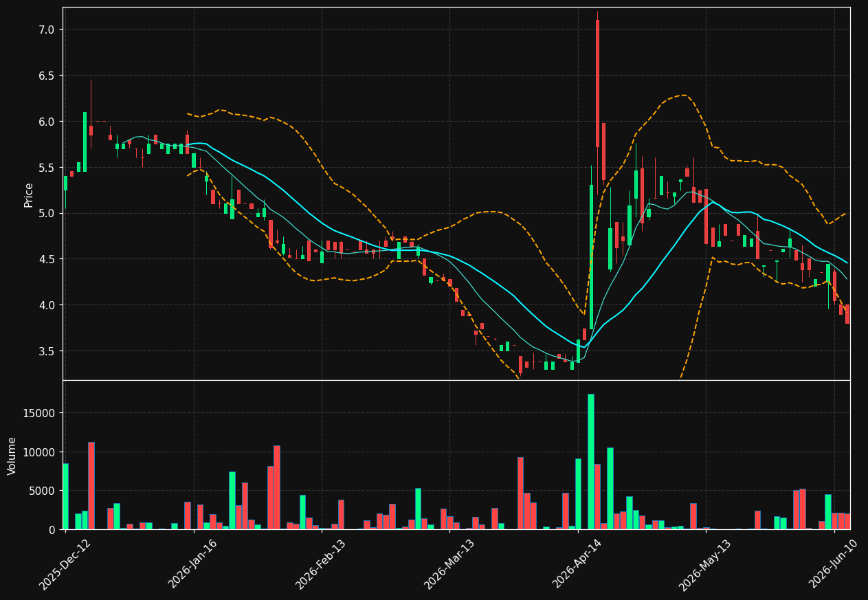Click the tallest green volume bar above 15000

pyautogui.click(x=590, y=461)
